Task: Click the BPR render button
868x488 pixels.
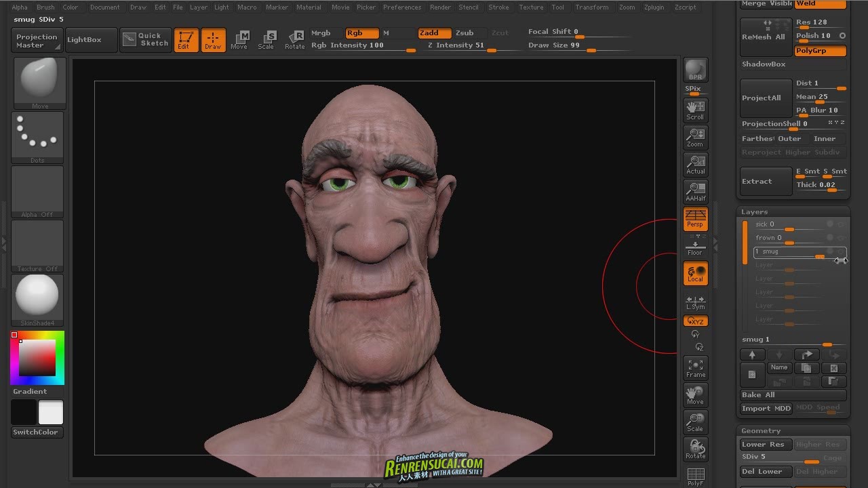Action: (695, 70)
